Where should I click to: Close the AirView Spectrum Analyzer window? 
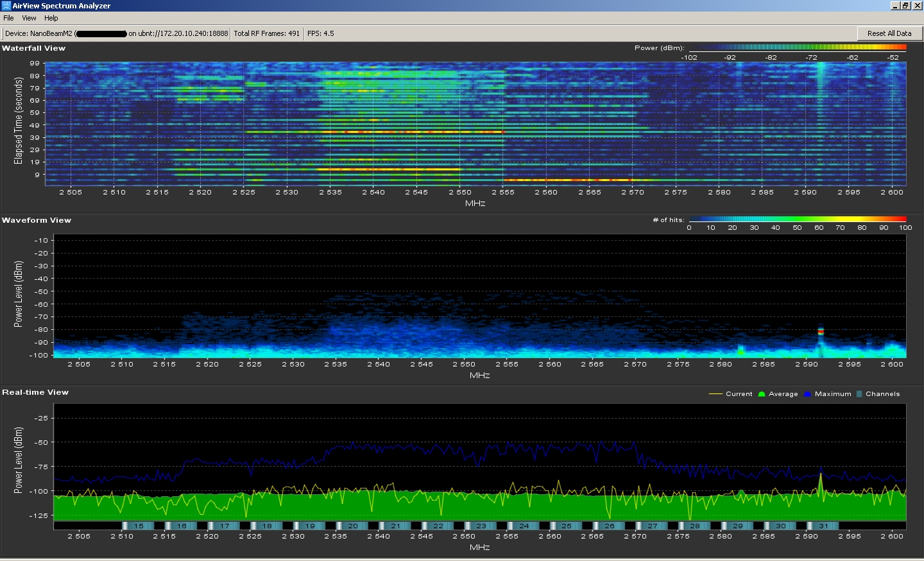point(916,6)
